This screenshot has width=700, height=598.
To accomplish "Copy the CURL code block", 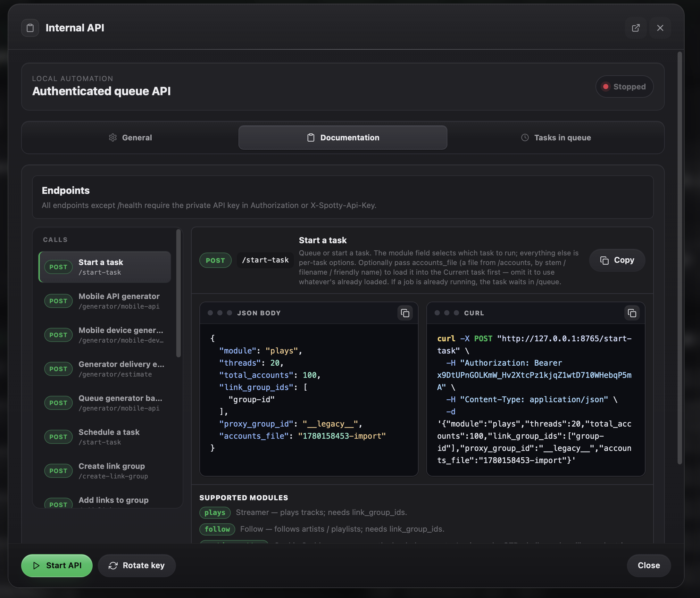I will tap(632, 313).
